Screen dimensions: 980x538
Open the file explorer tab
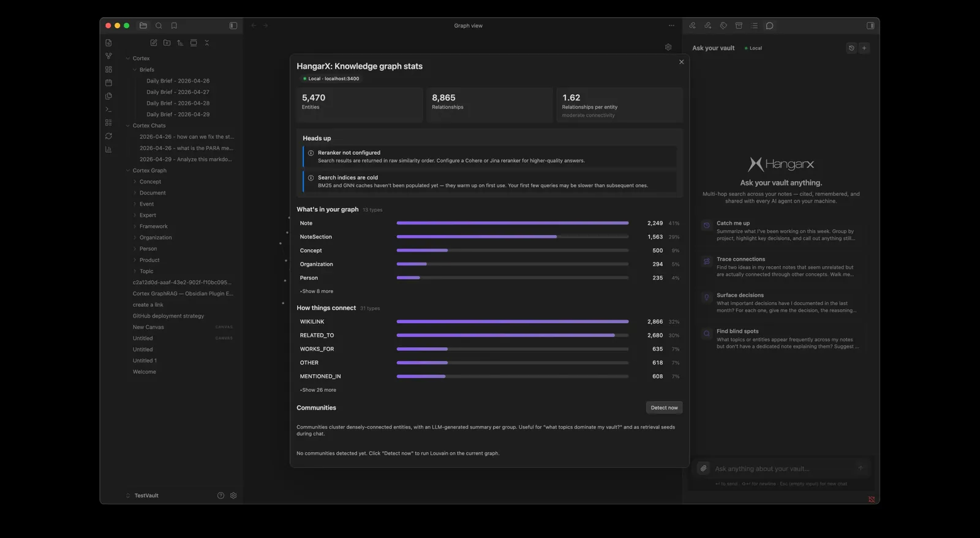pyautogui.click(x=143, y=26)
